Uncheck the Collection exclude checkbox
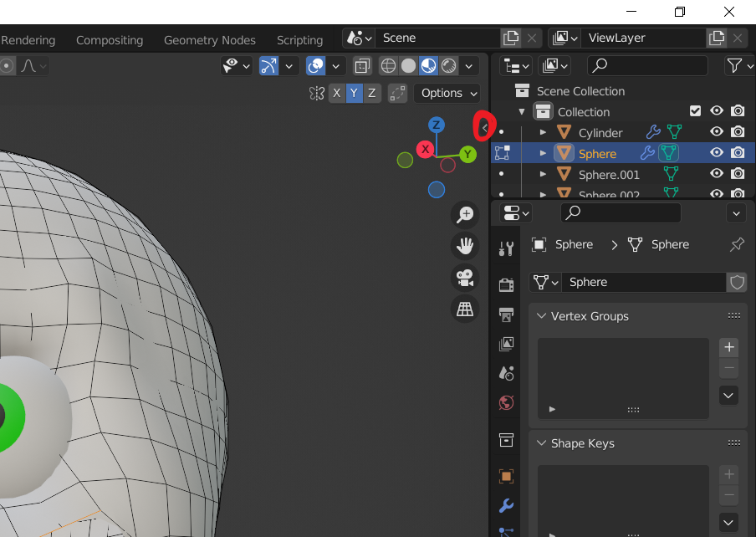 click(695, 111)
